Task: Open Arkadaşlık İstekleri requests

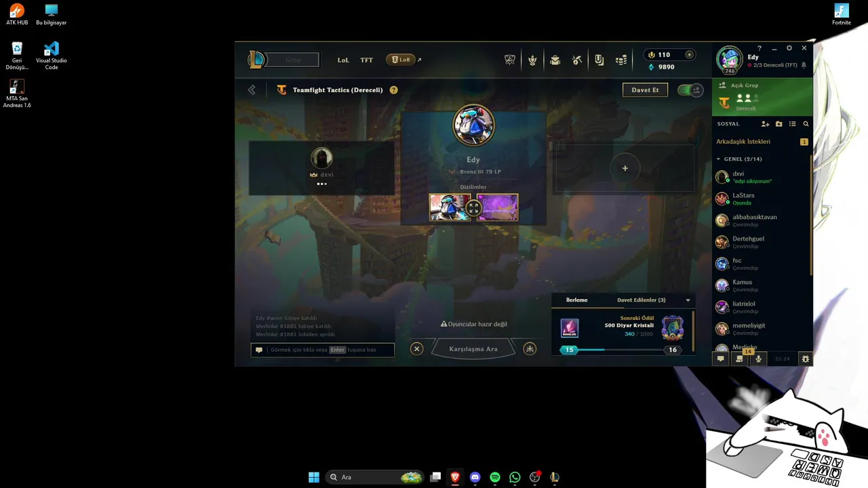Action: (x=762, y=142)
